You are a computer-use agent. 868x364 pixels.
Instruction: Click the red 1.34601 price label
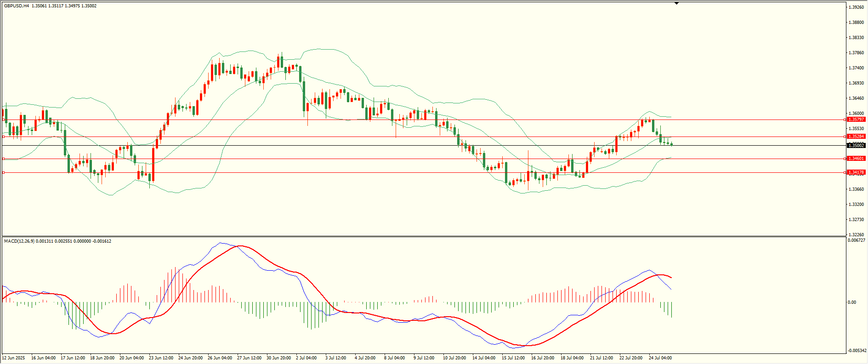pos(856,159)
